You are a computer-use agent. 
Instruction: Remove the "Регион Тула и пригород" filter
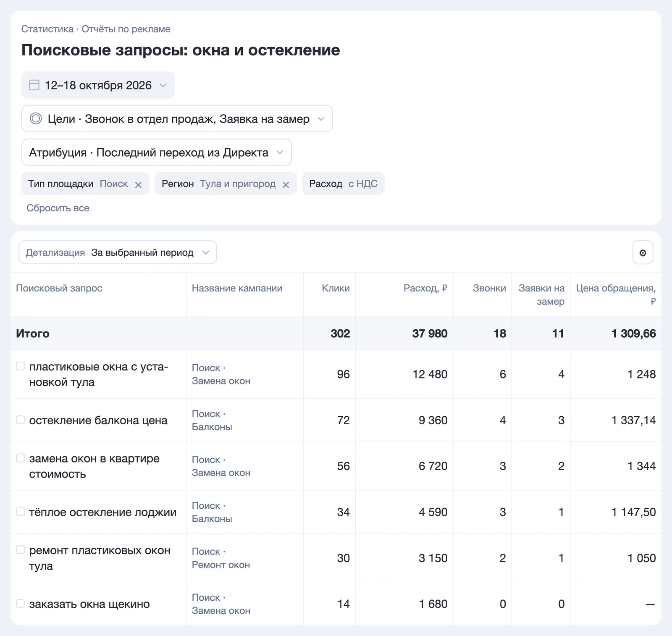pyautogui.click(x=286, y=184)
